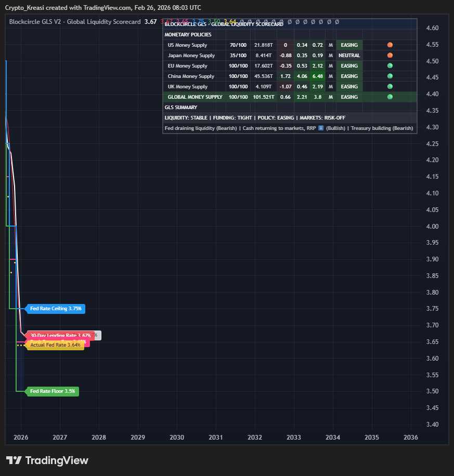This screenshot has height=476, width=454.
Task: Click the 2030 label on the time axis
Action: point(177,438)
